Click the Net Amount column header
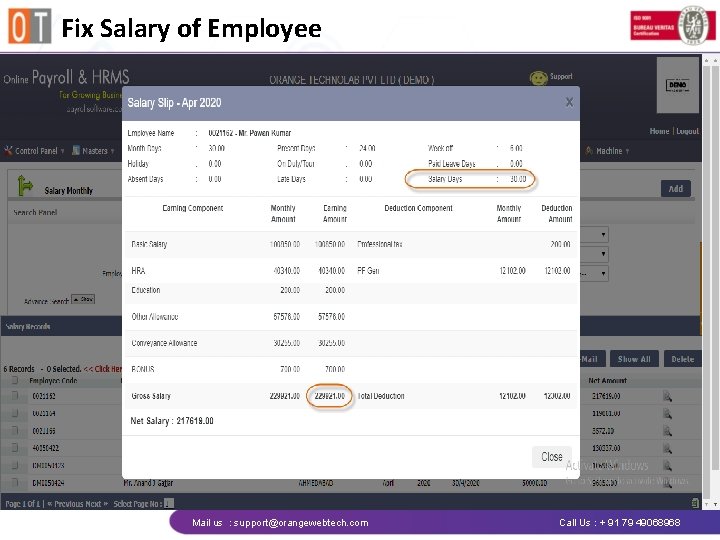 coord(608,381)
